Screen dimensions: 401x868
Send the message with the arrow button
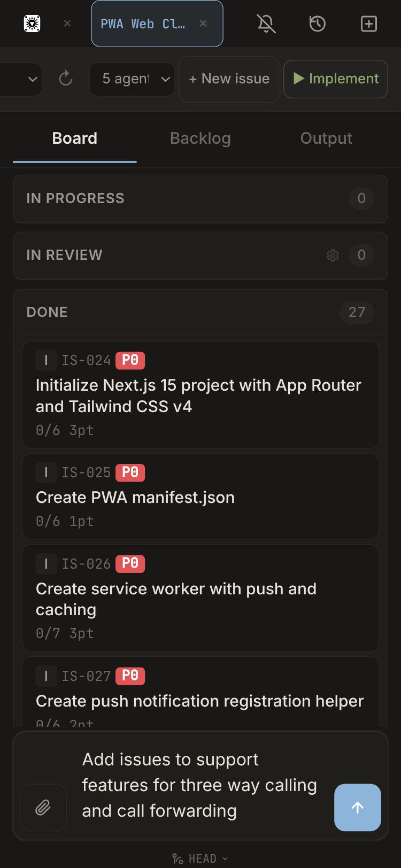pyautogui.click(x=357, y=808)
